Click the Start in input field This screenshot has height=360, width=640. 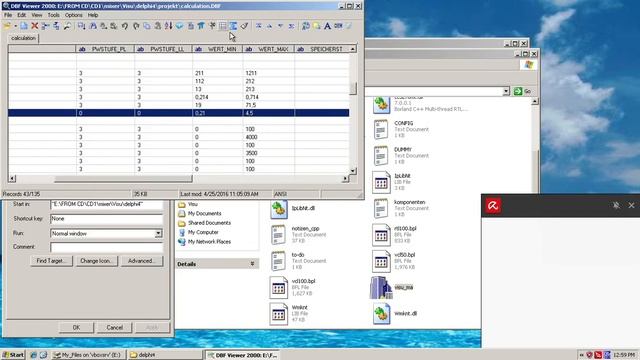pyautogui.click(x=107, y=204)
